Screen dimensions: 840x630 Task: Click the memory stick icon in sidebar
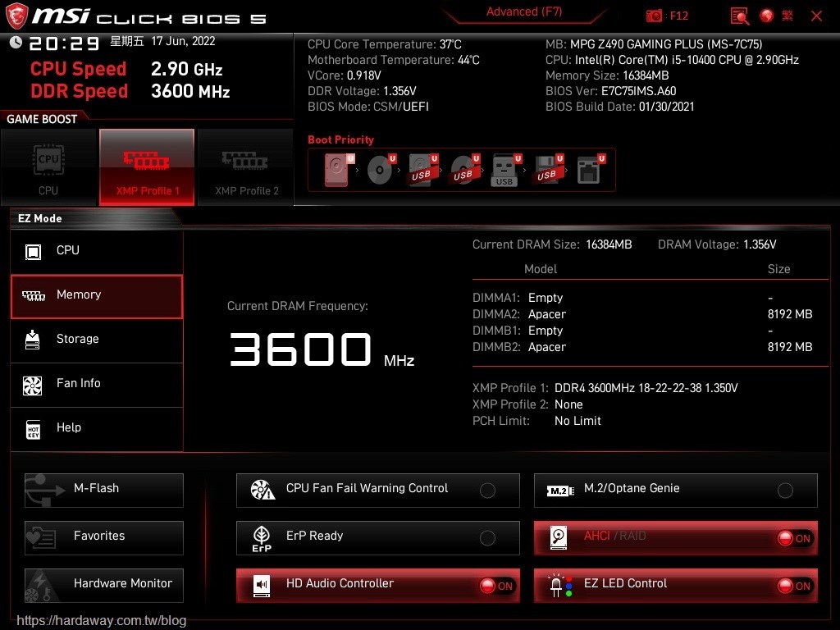[33, 295]
